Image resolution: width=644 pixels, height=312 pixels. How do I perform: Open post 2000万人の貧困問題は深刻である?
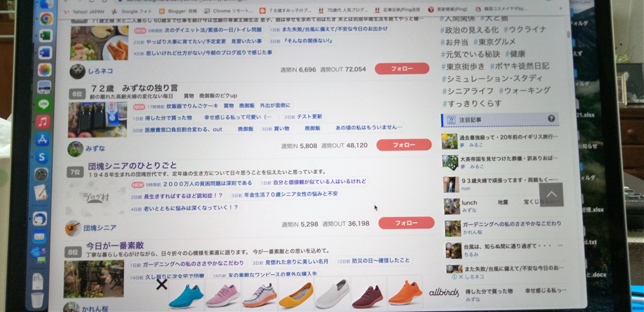(207, 184)
